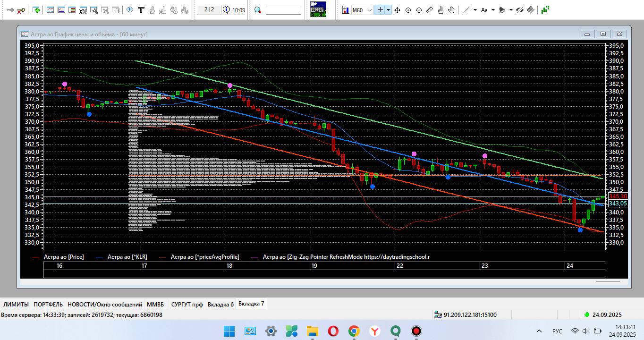Switch to the ПОРТФЕЛЬ tab
Image resolution: width=644 pixels, height=340 pixels.
pos(48,304)
